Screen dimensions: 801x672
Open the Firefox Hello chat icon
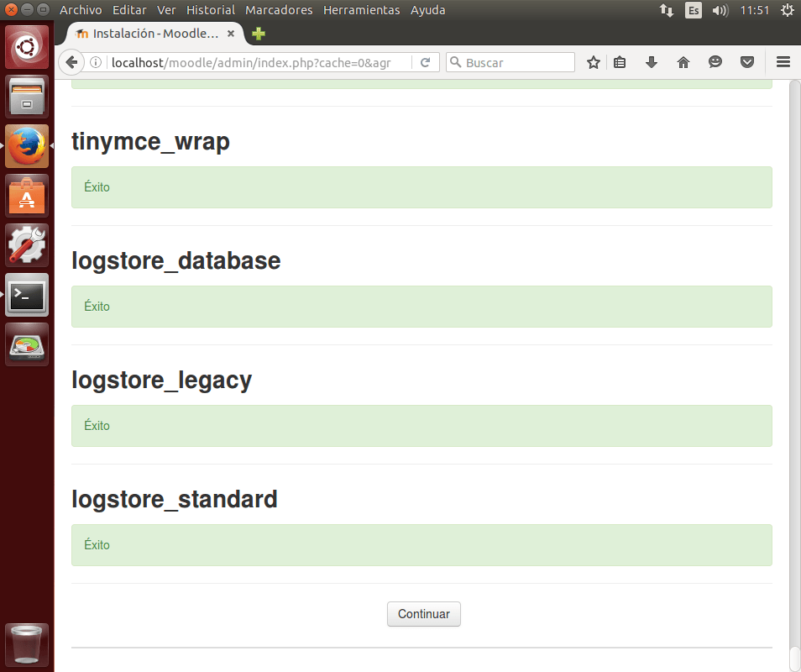tap(715, 62)
